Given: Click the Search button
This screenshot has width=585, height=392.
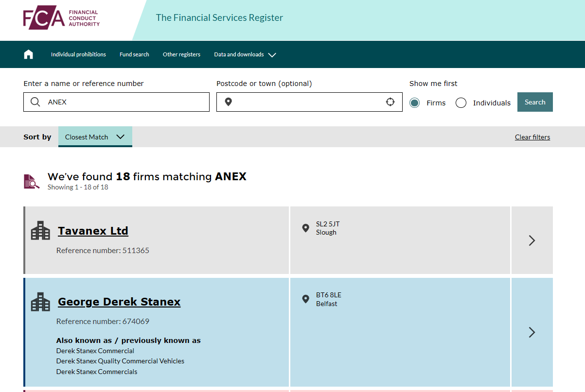Looking at the screenshot, I should click(535, 102).
